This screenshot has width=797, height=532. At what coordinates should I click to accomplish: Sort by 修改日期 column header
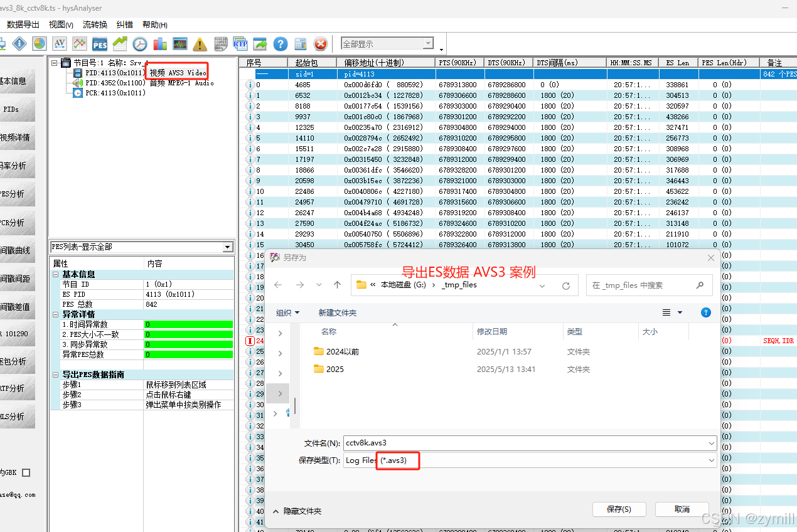point(518,331)
